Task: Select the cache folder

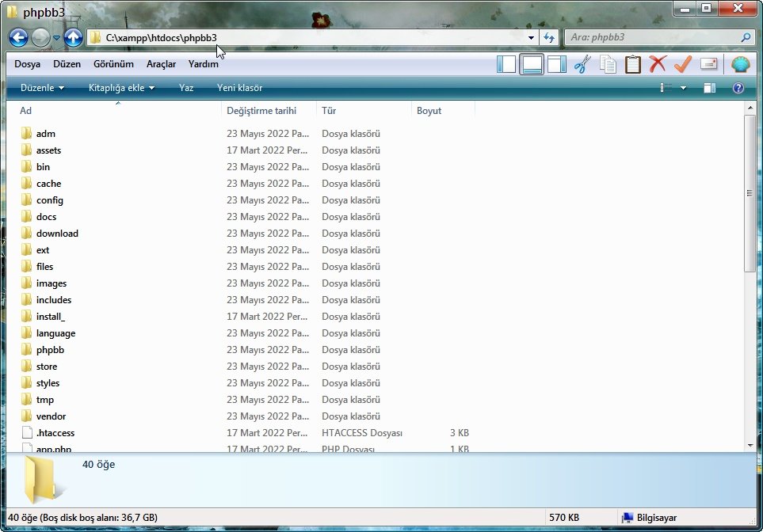Action: click(x=48, y=184)
